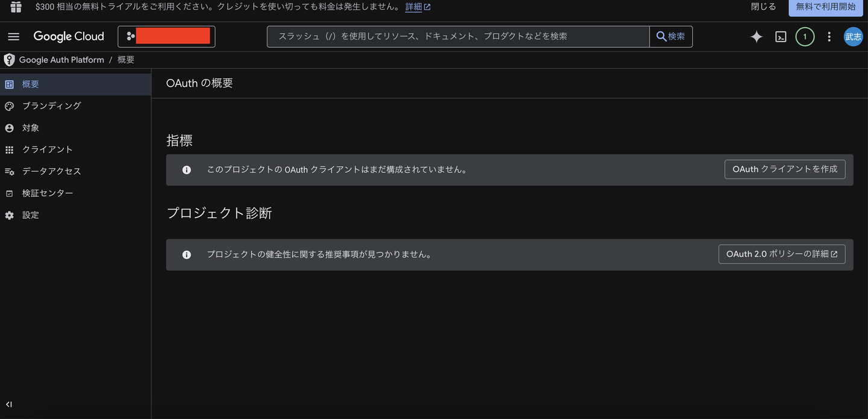Image resolution: width=868 pixels, height=419 pixels.
Task: Open データアクセス in the sidebar
Action: (75, 171)
